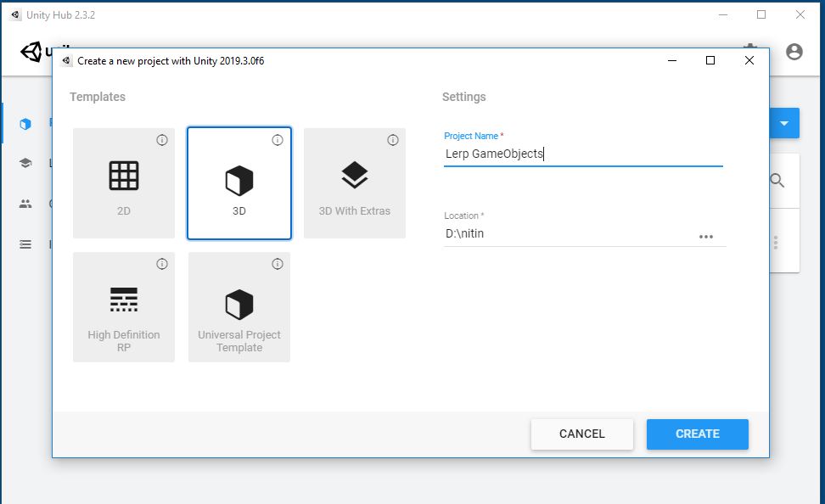This screenshot has width=825, height=504.
Task: Minimize the Create new project dialog
Action: click(x=672, y=60)
